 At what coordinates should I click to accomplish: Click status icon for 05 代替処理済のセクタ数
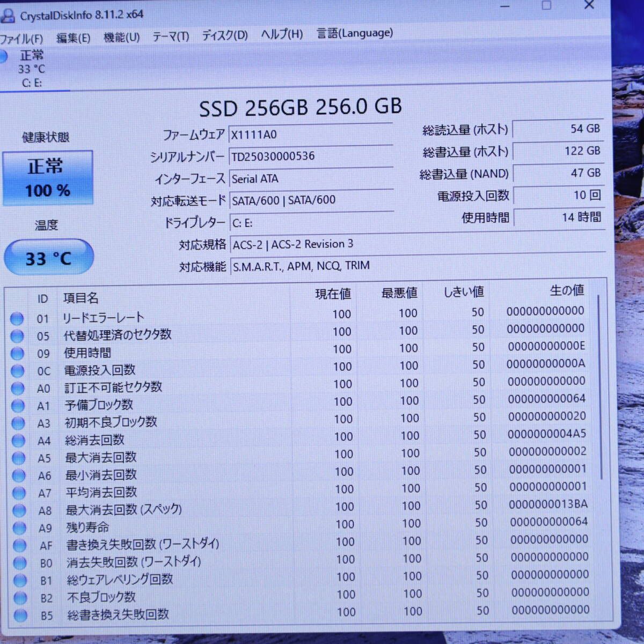click(17, 336)
